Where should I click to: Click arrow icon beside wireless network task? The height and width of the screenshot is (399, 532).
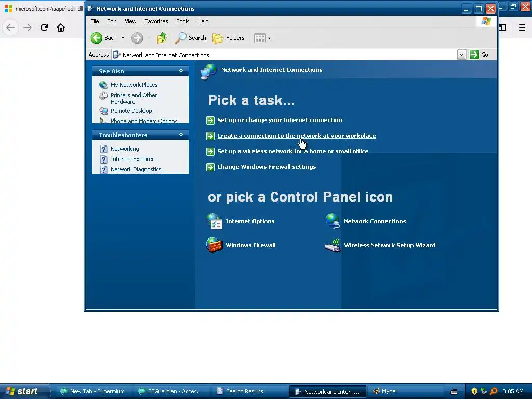[x=210, y=152]
